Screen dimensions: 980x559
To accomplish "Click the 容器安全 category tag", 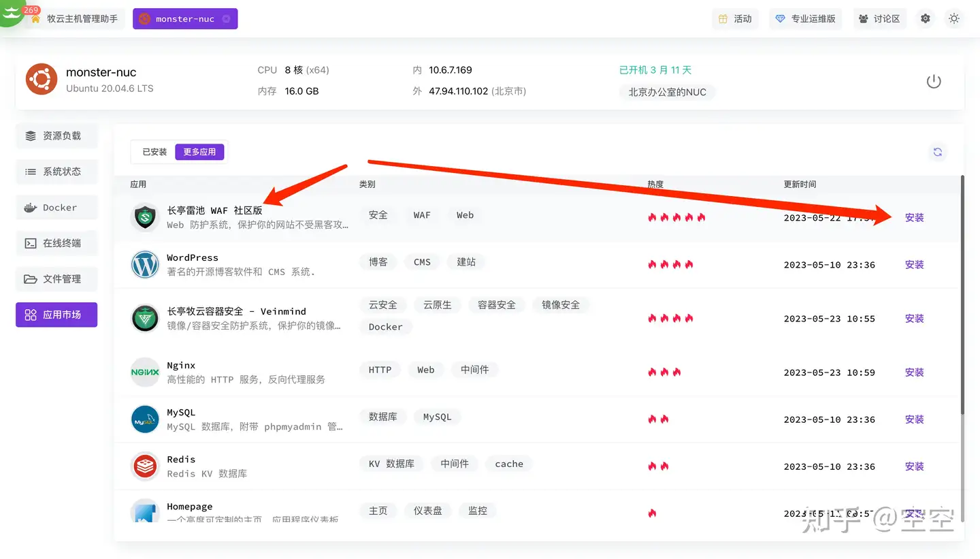I will click(497, 305).
